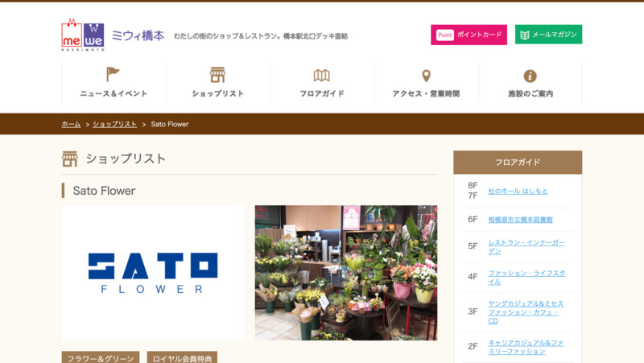
Task: Select the ロイヤル会員特典 tag
Action: [x=182, y=358]
